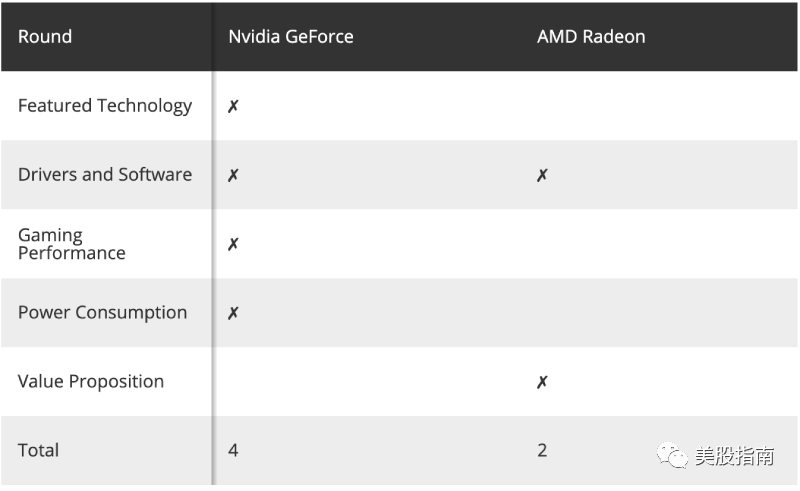Click Nvidia's X mark in Drivers and Software row
Image resolution: width=800 pixels, height=491 pixels.
(x=233, y=175)
